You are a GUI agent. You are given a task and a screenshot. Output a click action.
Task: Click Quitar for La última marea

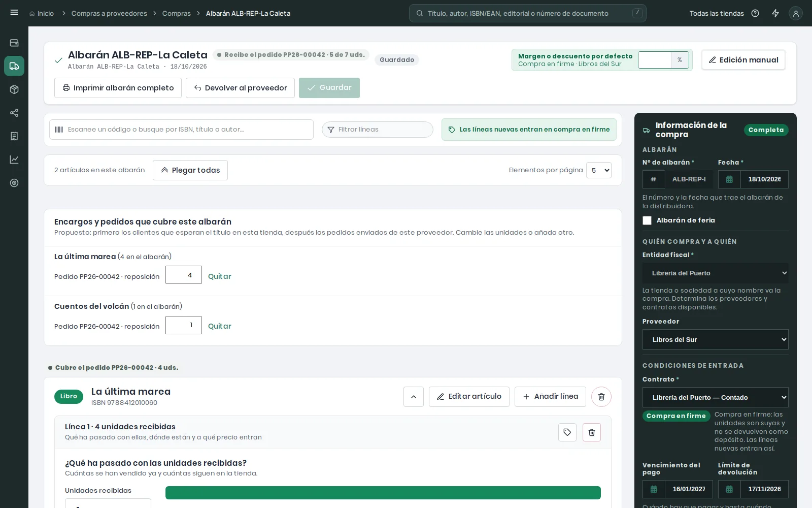tap(220, 276)
